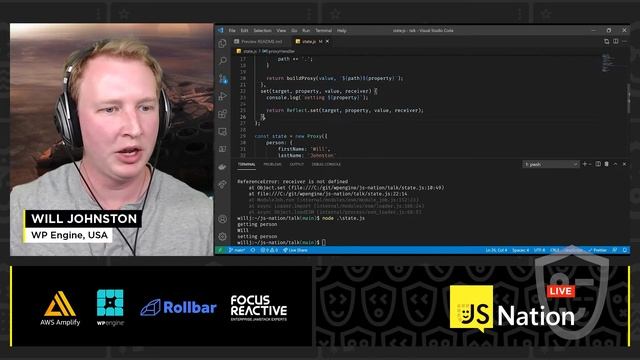Click 'node .\state.js' command in terminal
This screenshot has height=360, width=640.
click(x=343, y=218)
